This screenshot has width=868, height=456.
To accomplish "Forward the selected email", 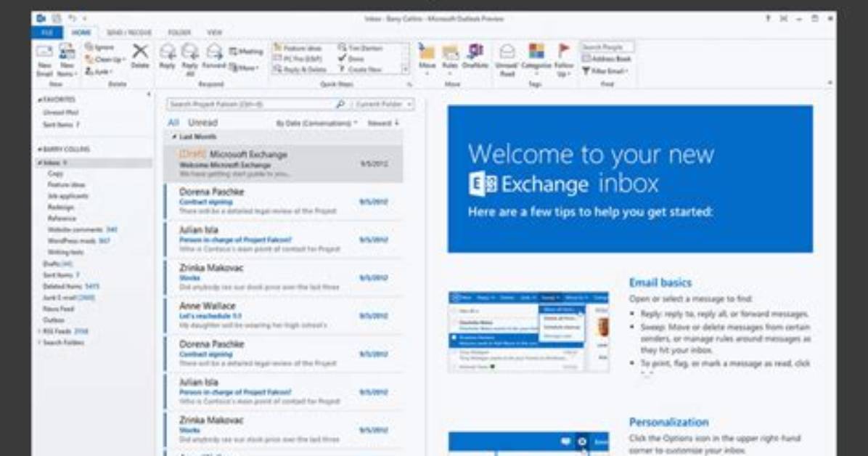I will click(213, 57).
